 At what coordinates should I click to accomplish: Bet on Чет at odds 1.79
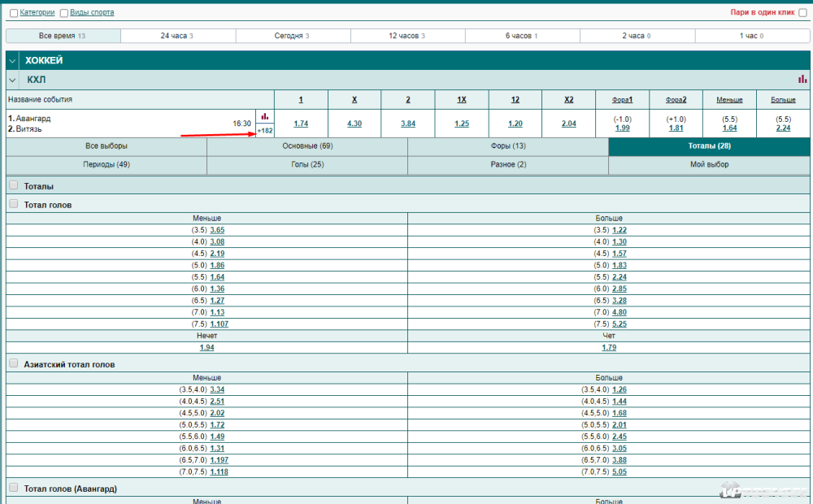(609, 348)
